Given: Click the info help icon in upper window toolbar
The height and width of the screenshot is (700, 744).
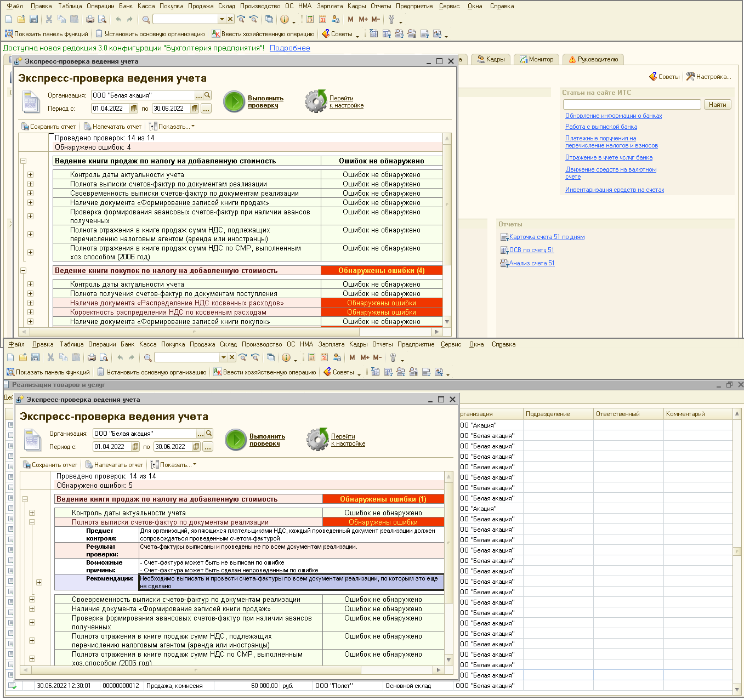Looking at the screenshot, I should point(284,19).
